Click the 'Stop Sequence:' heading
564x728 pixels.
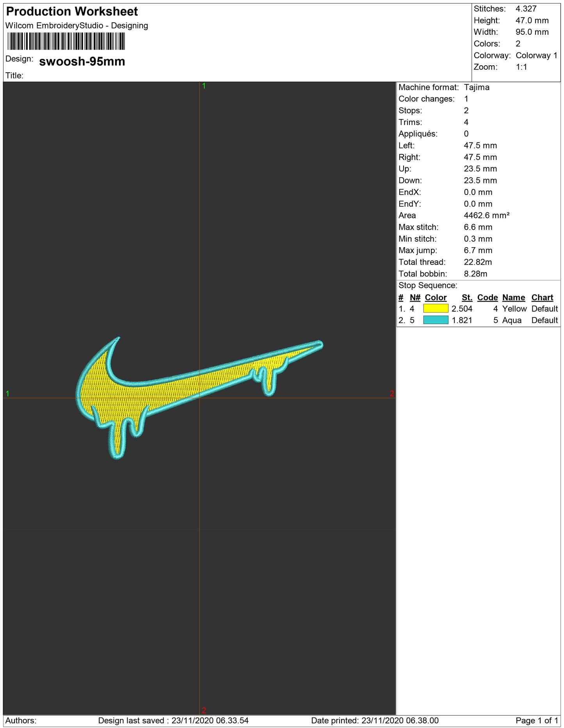coord(428,285)
